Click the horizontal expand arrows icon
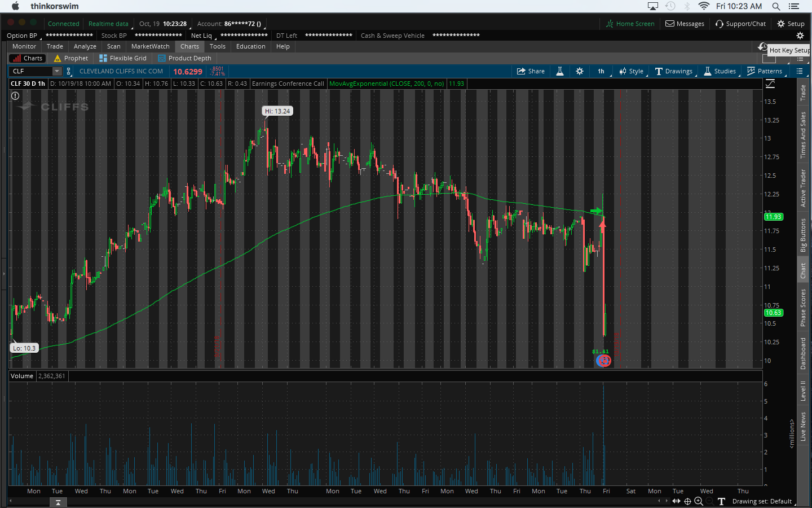Image resolution: width=812 pixels, height=508 pixels. (x=676, y=501)
